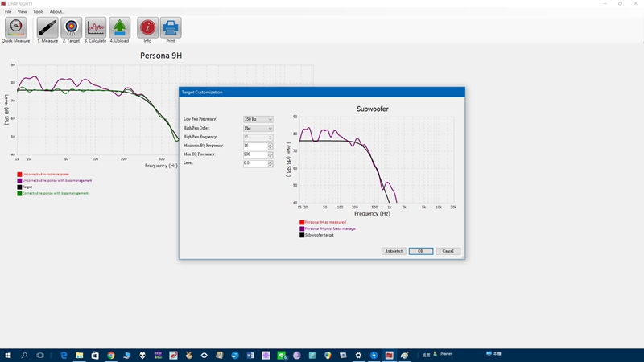Image resolution: width=644 pixels, height=362 pixels.
Task: Click 'Low Pass Frequency' label
Action: (200, 119)
